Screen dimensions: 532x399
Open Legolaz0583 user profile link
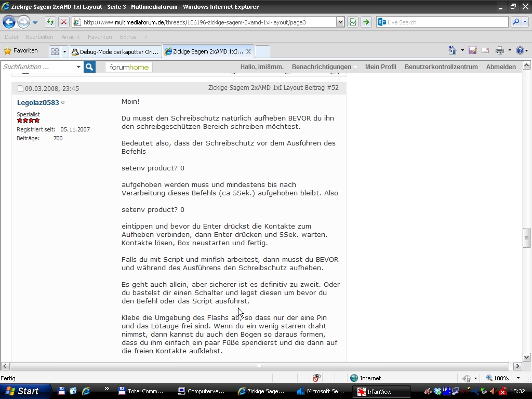point(38,102)
